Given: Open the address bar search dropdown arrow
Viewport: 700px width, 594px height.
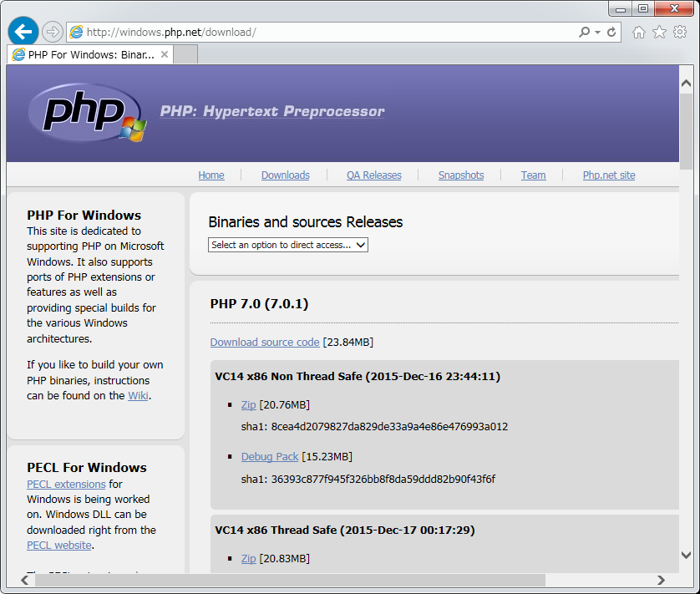Looking at the screenshot, I should (x=597, y=33).
